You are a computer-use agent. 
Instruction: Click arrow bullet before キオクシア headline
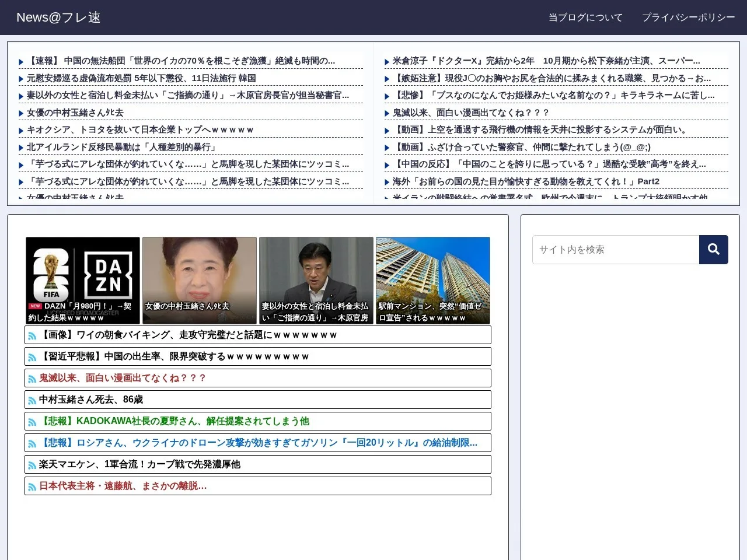[22, 131]
